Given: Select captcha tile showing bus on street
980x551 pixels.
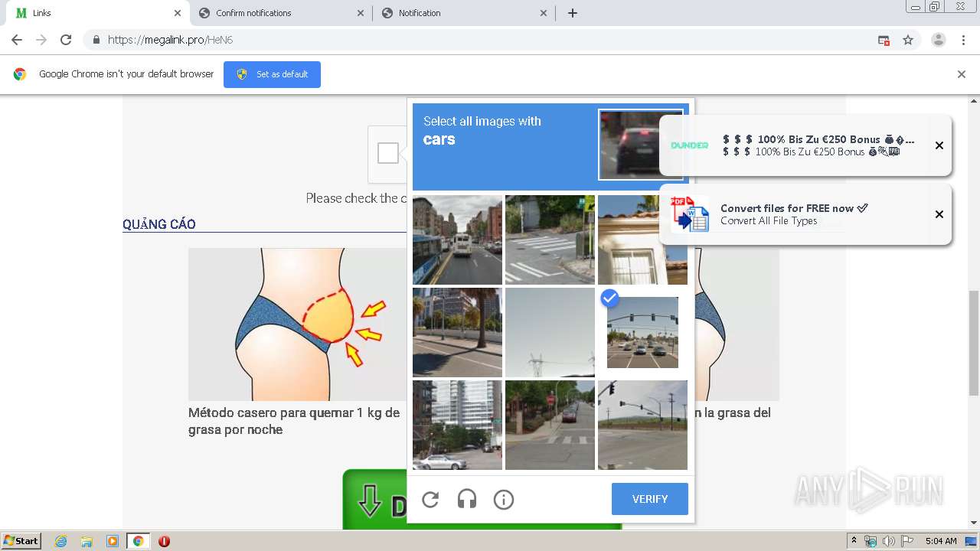Looking at the screenshot, I should (x=457, y=240).
